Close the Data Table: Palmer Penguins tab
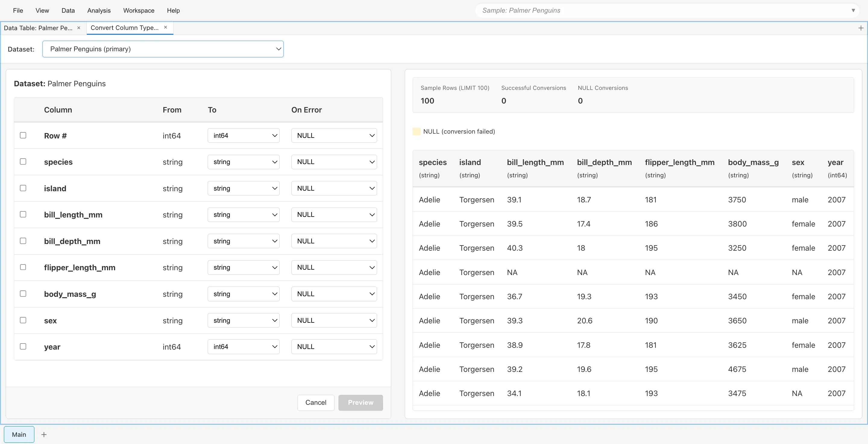Image resolution: width=868 pixels, height=444 pixels. 79,28
